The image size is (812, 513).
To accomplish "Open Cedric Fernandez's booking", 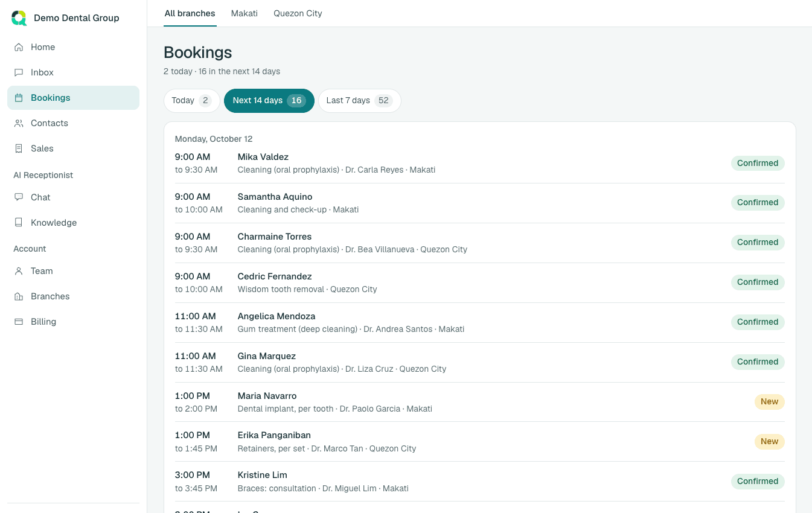I will pyautogui.click(x=479, y=282).
